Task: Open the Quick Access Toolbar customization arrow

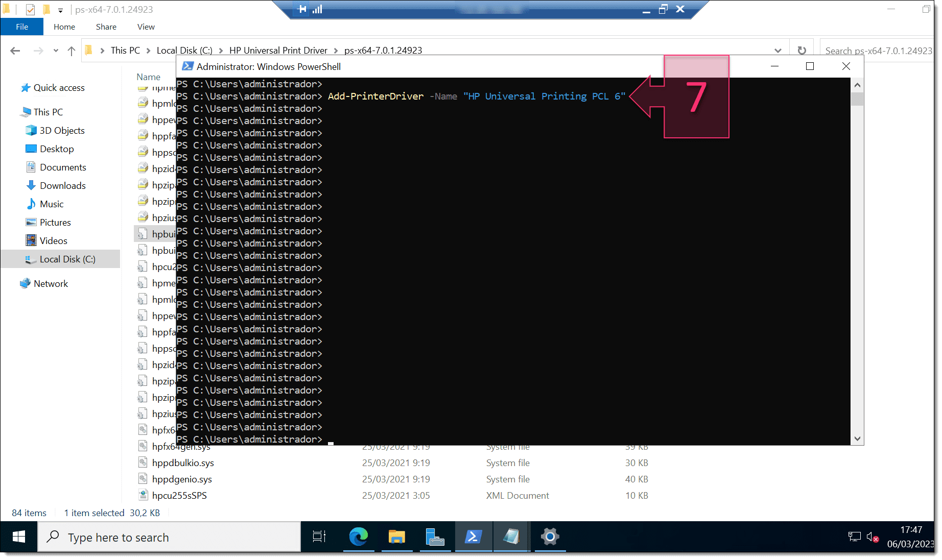Action: tap(60, 9)
